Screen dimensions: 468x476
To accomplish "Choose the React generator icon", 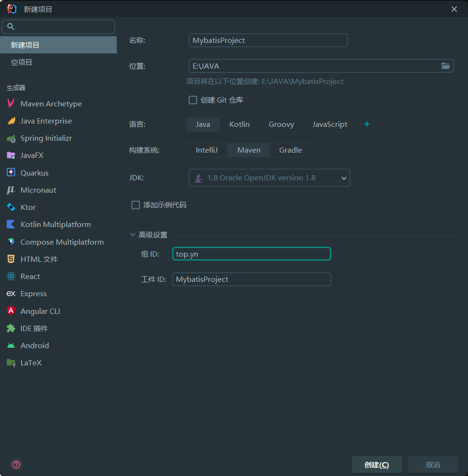I will pyautogui.click(x=11, y=277).
